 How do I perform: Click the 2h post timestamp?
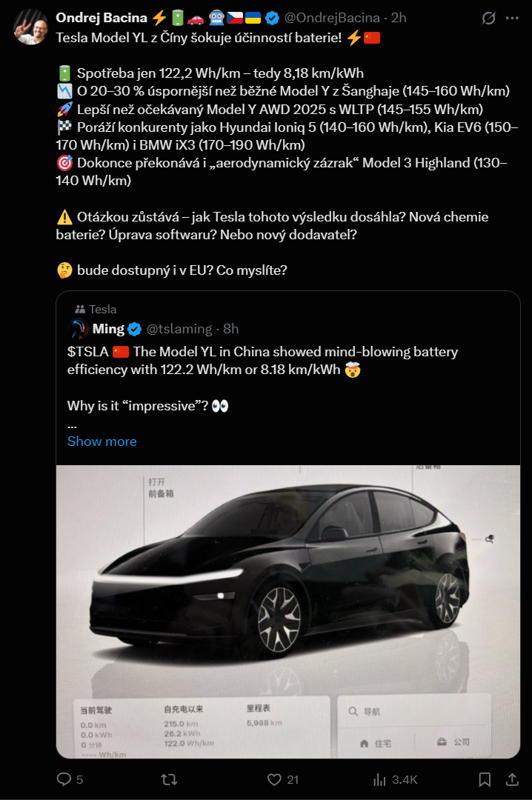[x=399, y=18]
